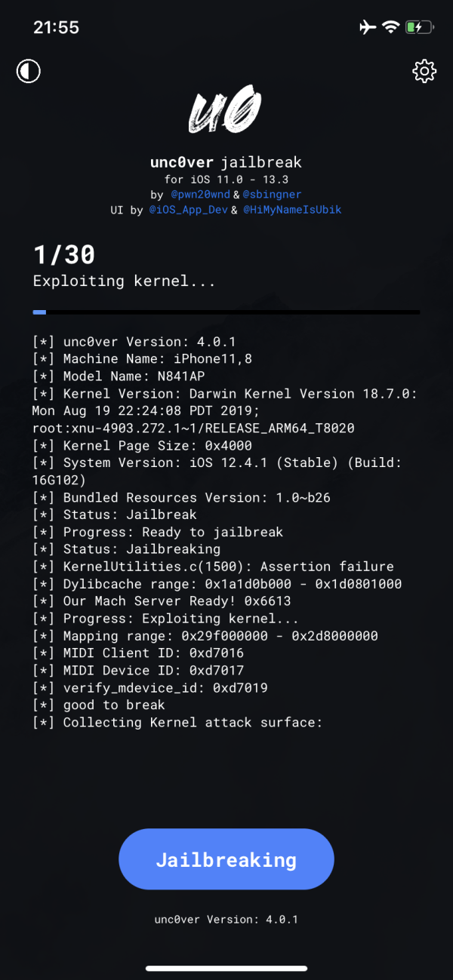
Task: Tap the airplane mode status icon
Action: 368,27
